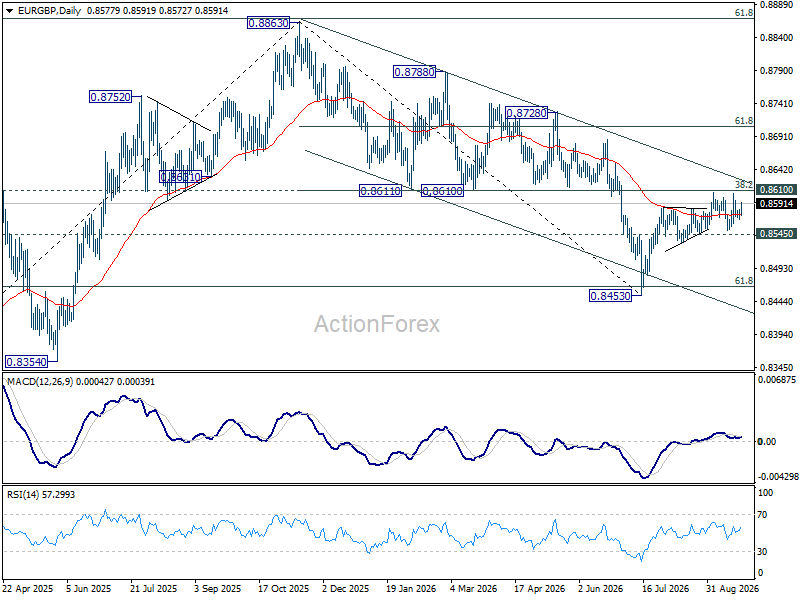Click the EURGBP,Daily chart title
This screenshot has height=600, width=800.
point(49,11)
